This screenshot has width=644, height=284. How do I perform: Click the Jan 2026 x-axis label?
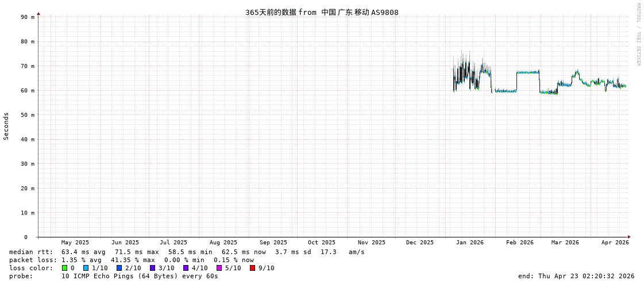click(x=469, y=243)
